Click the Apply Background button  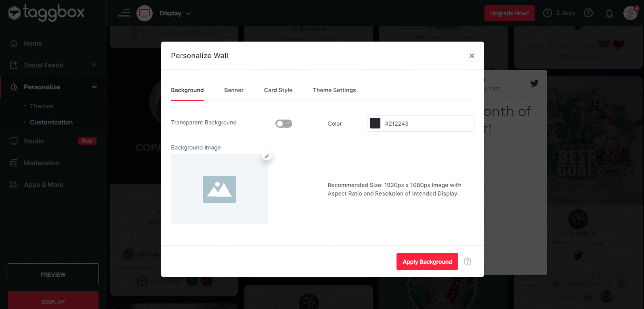click(x=427, y=262)
